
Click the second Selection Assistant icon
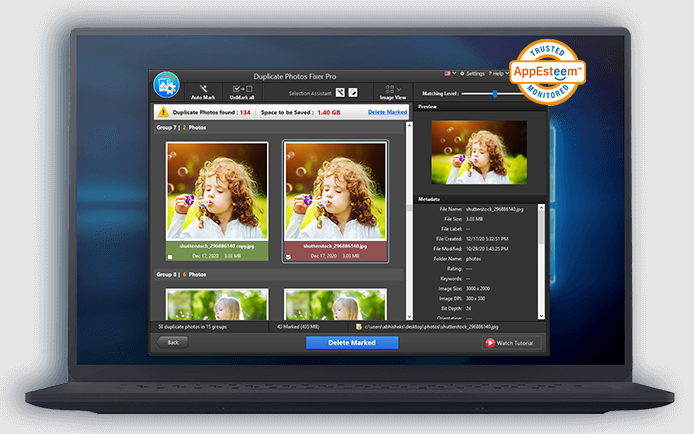tap(353, 92)
